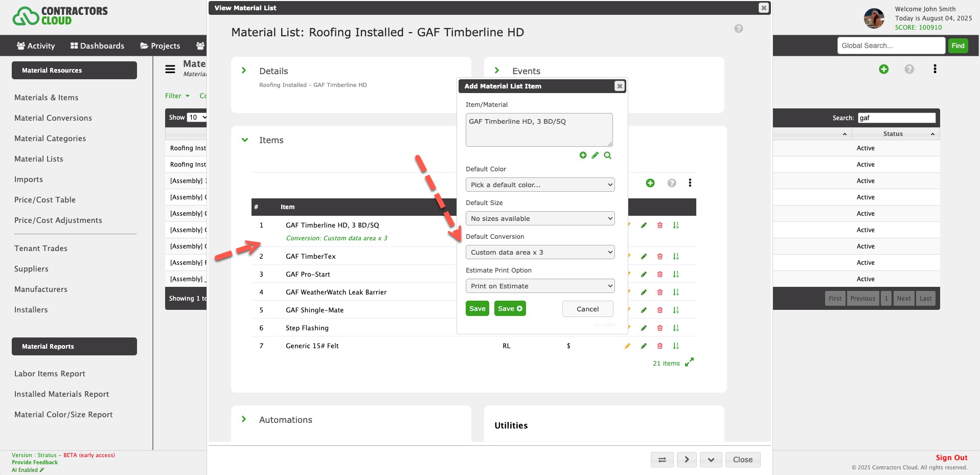The width and height of the screenshot is (980, 475).
Task: Delete GAF TimberTex row
Action: [x=660, y=257]
